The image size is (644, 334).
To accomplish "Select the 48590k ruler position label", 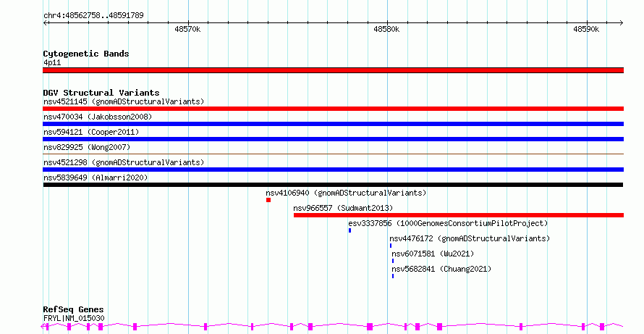I will pos(586,29).
